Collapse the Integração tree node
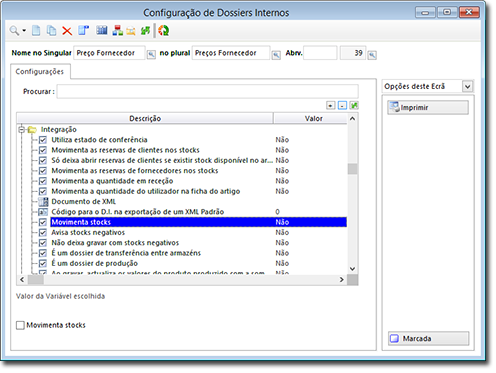Screen dimensions: 496x373 coord(22,129)
